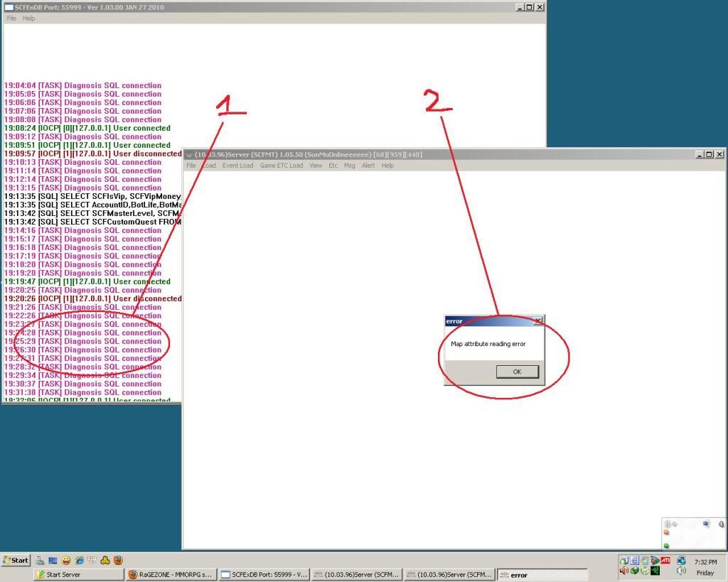This screenshot has width=728, height=582.
Task: Select log line 19:09:51 User connected
Action: 87,145
